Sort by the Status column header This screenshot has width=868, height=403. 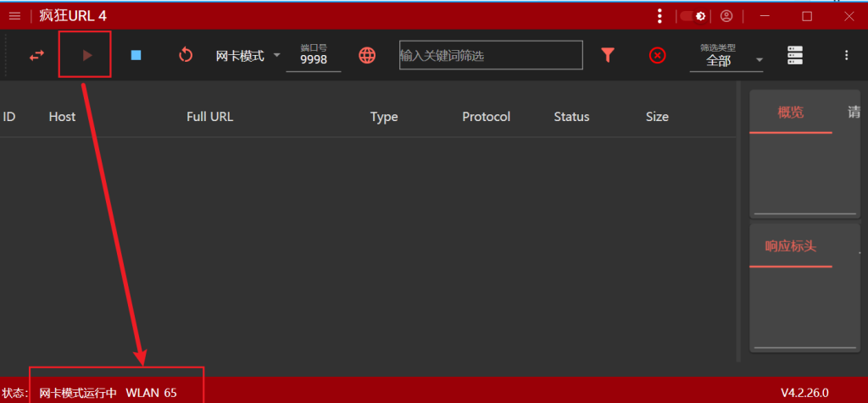point(571,117)
